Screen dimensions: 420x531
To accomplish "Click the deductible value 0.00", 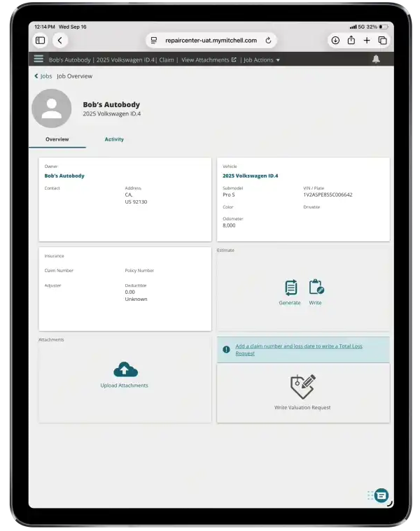I will pyautogui.click(x=129, y=292).
